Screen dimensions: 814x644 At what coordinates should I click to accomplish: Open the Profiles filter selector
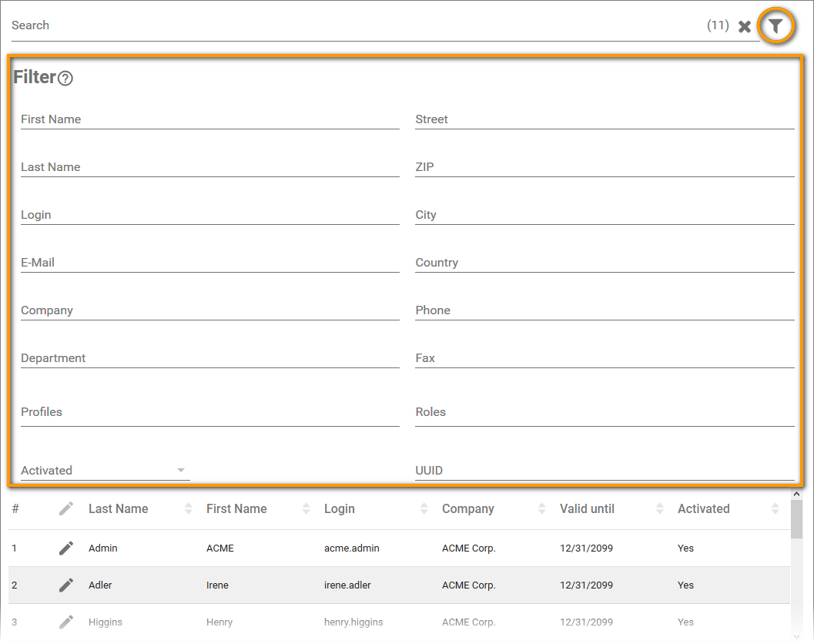pos(209,413)
